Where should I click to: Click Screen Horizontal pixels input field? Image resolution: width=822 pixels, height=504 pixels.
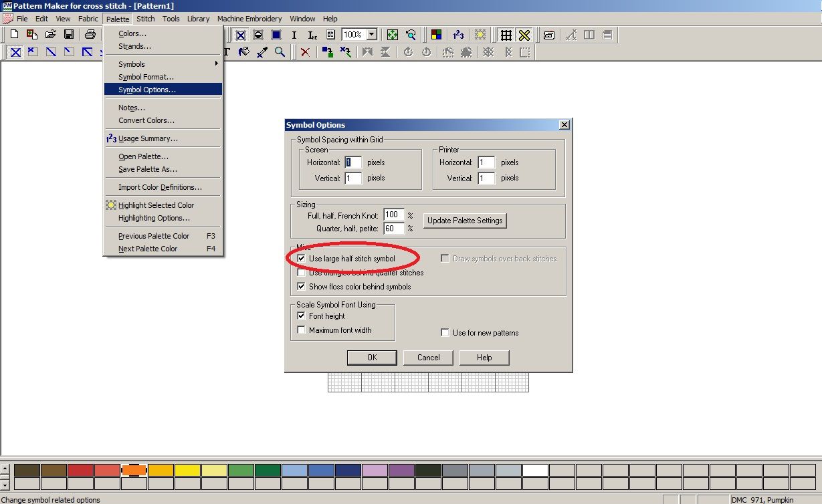point(353,162)
